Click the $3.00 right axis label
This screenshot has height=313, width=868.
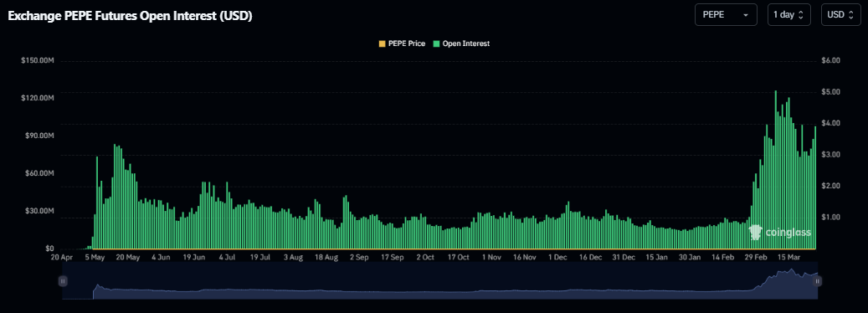click(832, 154)
